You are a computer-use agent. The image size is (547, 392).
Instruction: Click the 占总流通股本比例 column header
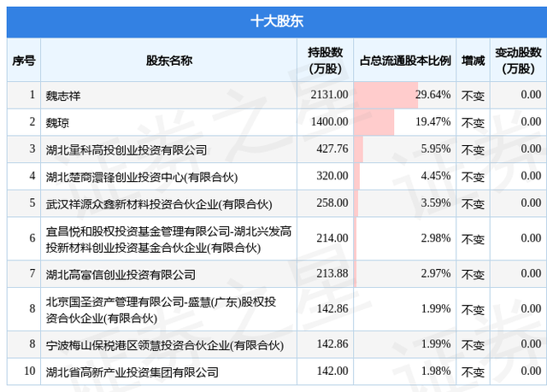click(x=405, y=61)
